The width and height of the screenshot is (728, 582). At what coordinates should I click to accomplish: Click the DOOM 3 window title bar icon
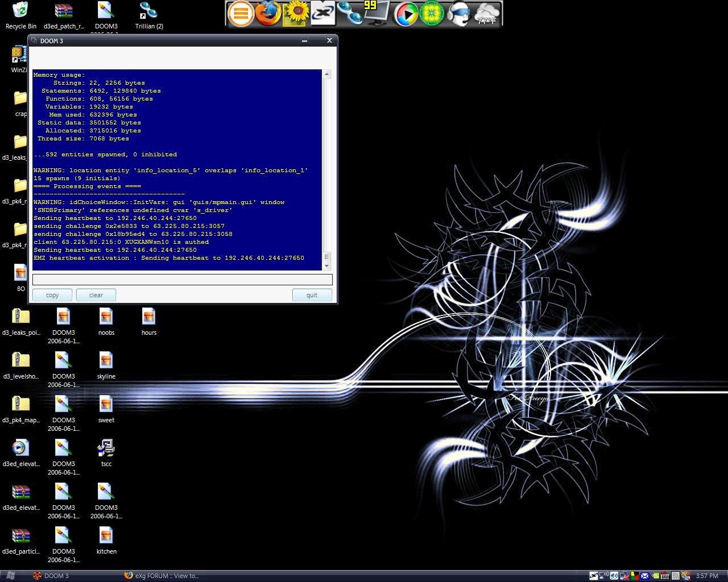tap(34, 40)
